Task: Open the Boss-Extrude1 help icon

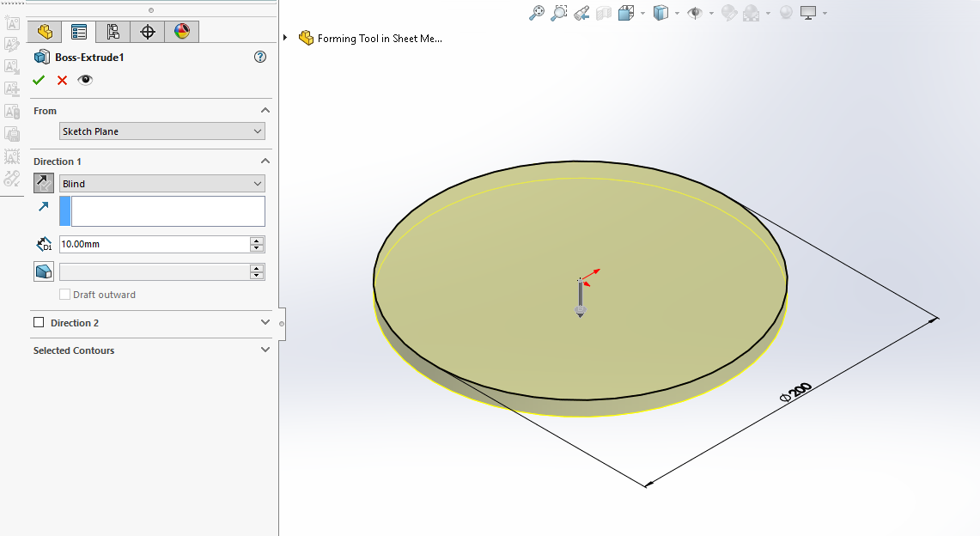Action: (260, 57)
